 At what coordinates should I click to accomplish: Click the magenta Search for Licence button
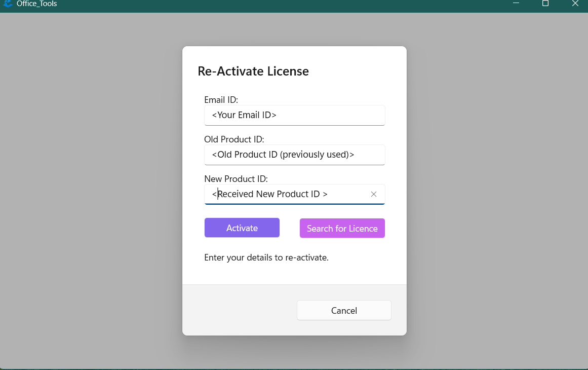[x=342, y=228]
